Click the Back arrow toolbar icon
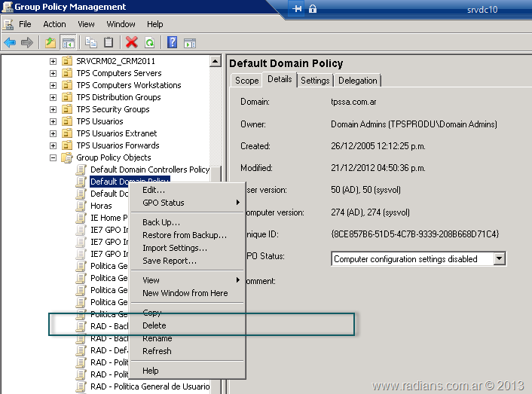 click(x=10, y=43)
